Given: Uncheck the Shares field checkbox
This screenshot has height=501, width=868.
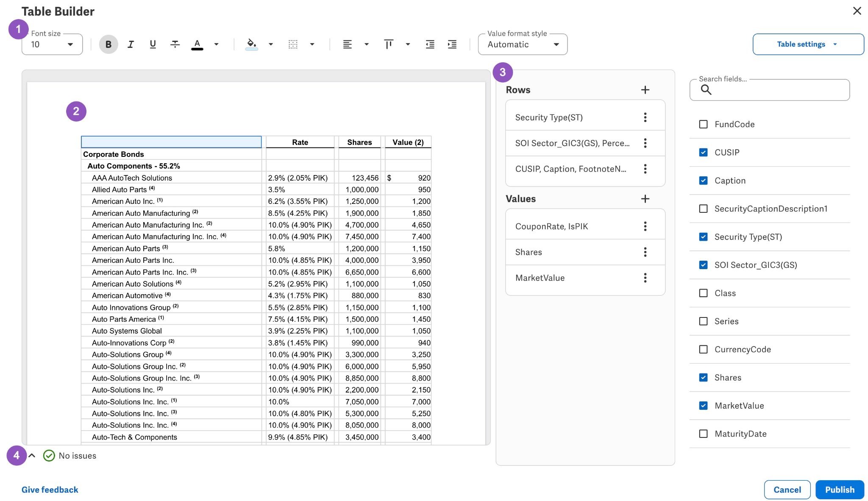Looking at the screenshot, I should (703, 378).
